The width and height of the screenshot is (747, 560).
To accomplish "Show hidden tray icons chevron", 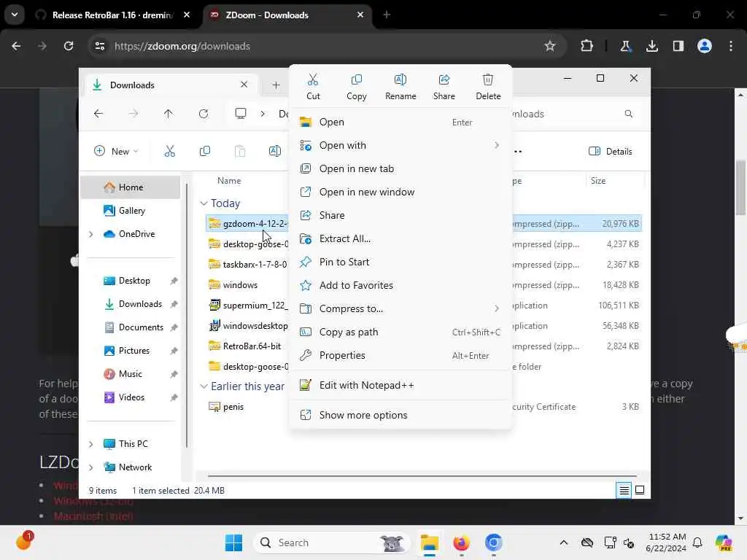I will coord(564,542).
